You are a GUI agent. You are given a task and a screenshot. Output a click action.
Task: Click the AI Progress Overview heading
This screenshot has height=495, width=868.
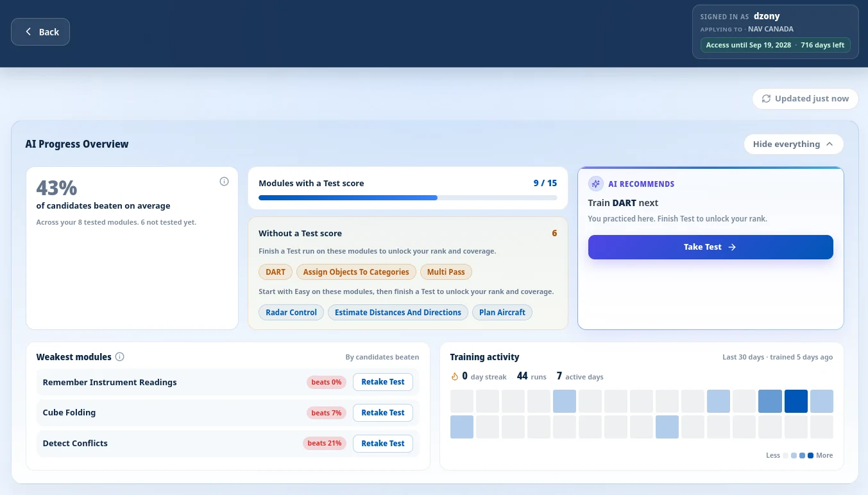coord(77,144)
